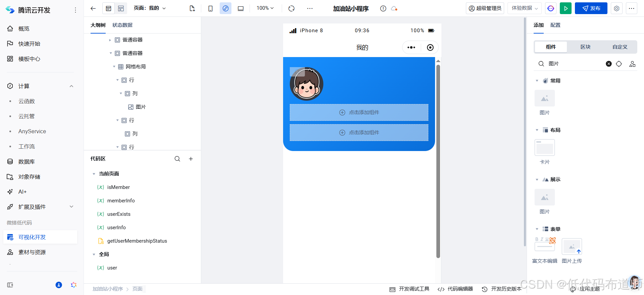Clear the component search text

point(608,64)
